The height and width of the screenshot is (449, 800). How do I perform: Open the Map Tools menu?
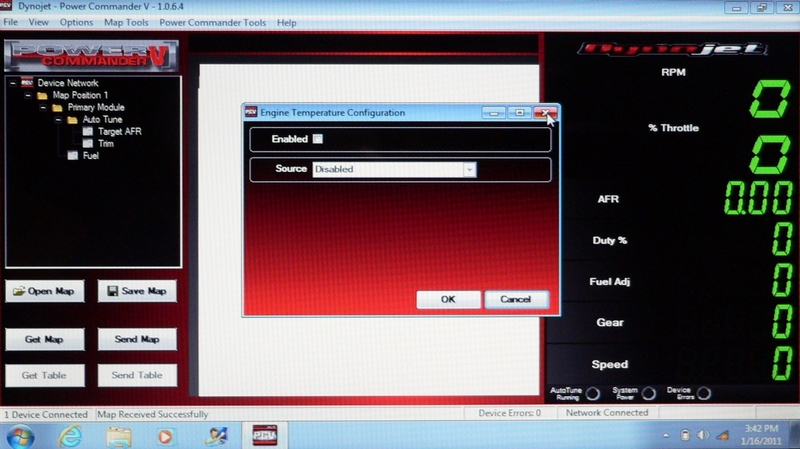pos(125,22)
